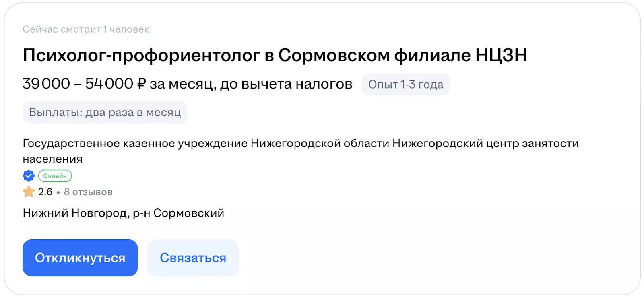Image resolution: width=644 pixels, height=299 pixels.
Task: Click the orange rating star icon
Action: (29, 192)
